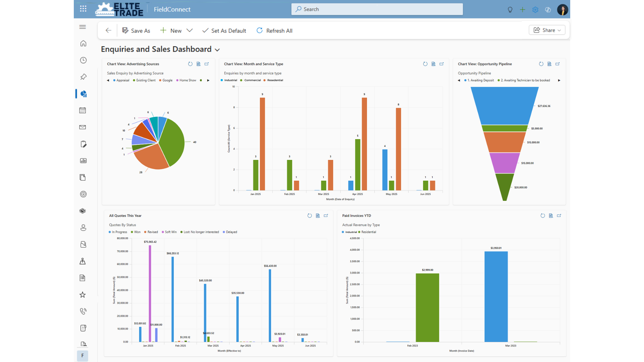Expand the Opportunity Pipeline chart
This screenshot has height=362, width=644.
557,64
